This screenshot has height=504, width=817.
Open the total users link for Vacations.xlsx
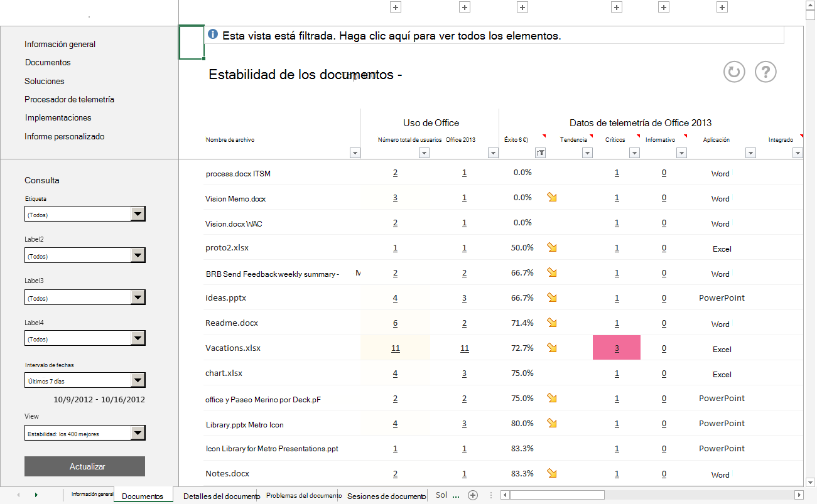[x=395, y=348]
